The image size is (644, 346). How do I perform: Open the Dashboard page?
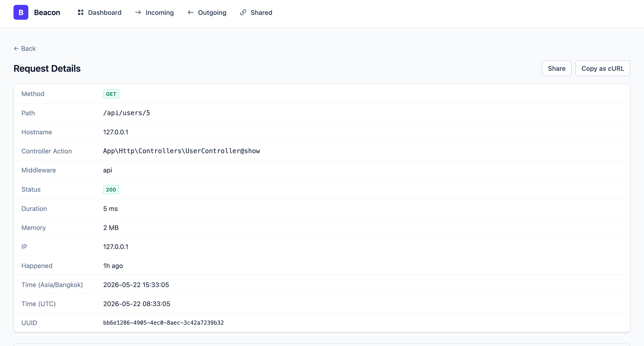99,12
